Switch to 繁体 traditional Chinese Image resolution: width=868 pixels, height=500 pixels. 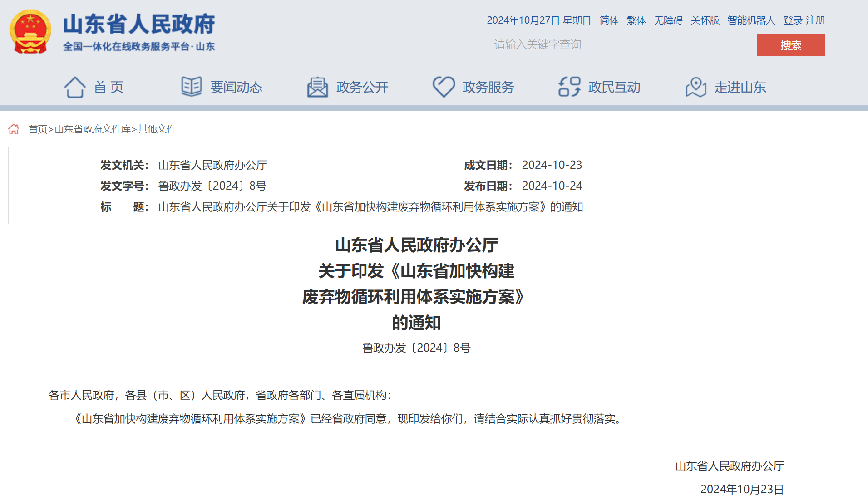(x=636, y=20)
